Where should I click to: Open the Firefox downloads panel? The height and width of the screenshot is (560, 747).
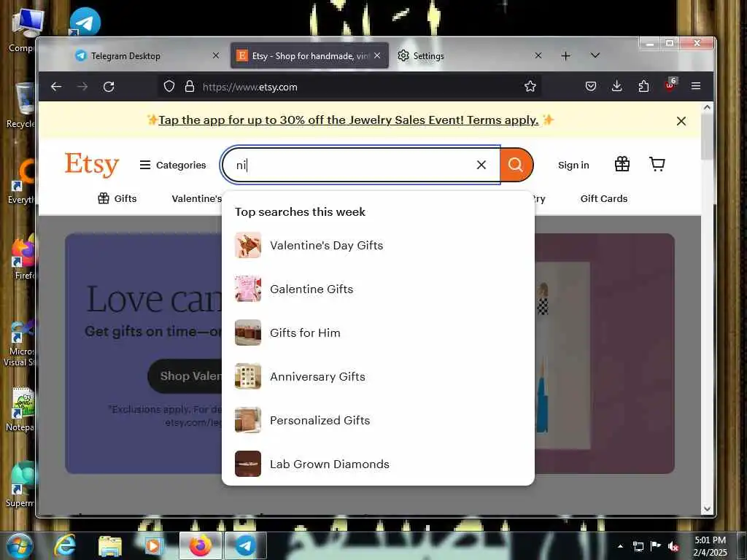click(x=616, y=87)
